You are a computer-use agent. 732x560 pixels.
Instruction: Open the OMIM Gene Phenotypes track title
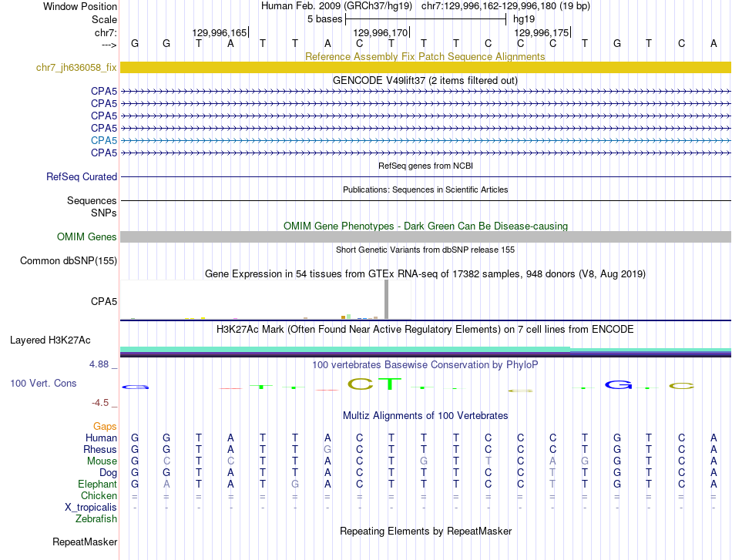425,226
